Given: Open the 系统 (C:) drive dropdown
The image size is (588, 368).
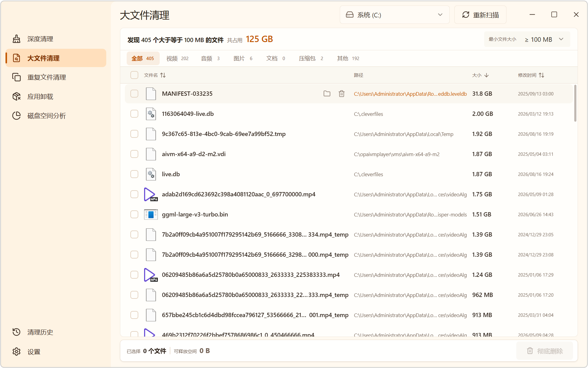Looking at the screenshot, I should [x=394, y=15].
